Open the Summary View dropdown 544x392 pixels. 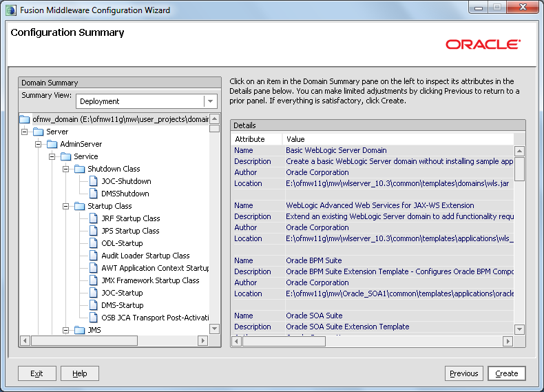(210, 101)
